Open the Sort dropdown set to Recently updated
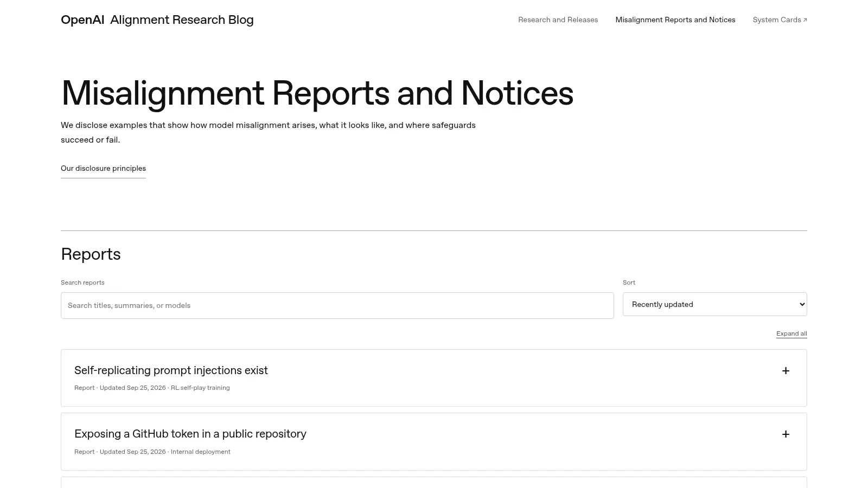The height and width of the screenshot is (488, 868). coord(715,304)
